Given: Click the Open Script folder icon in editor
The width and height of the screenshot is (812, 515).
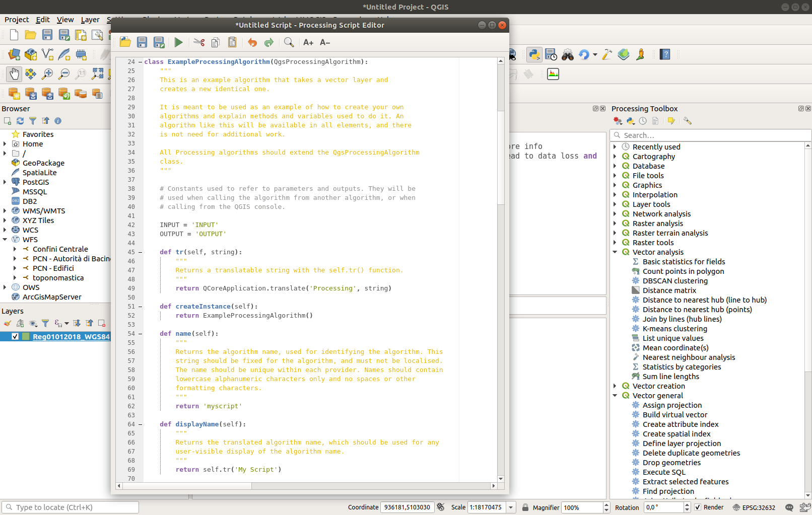Looking at the screenshot, I should click(x=125, y=42).
